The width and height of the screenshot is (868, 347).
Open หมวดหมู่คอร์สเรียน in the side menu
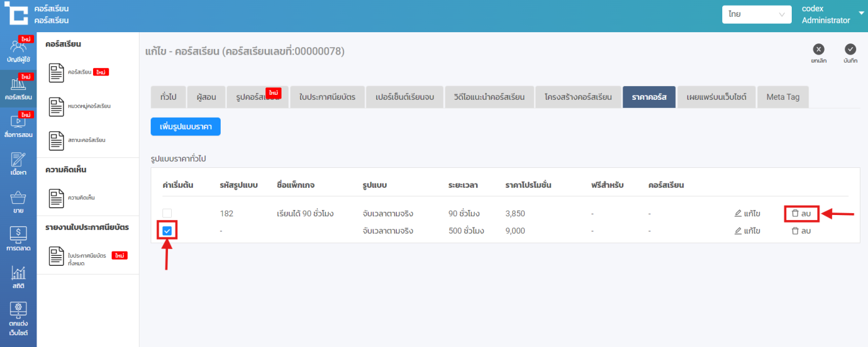coord(89,107)
